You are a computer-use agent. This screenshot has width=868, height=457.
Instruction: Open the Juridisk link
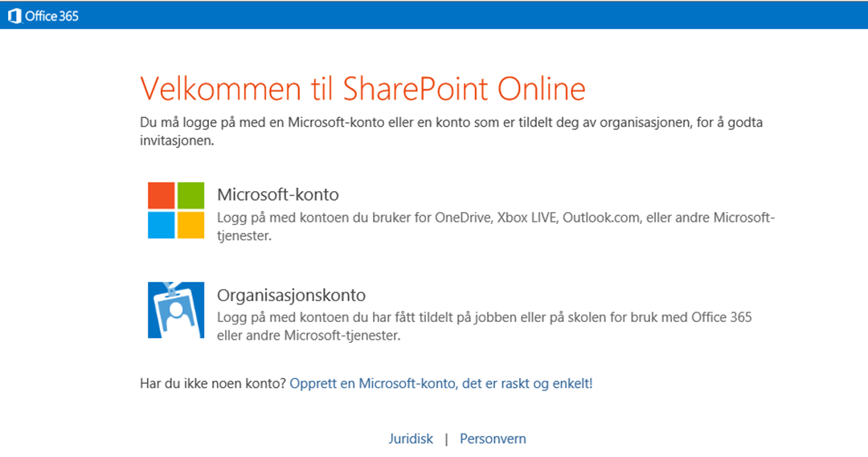(x=411, y=439)
